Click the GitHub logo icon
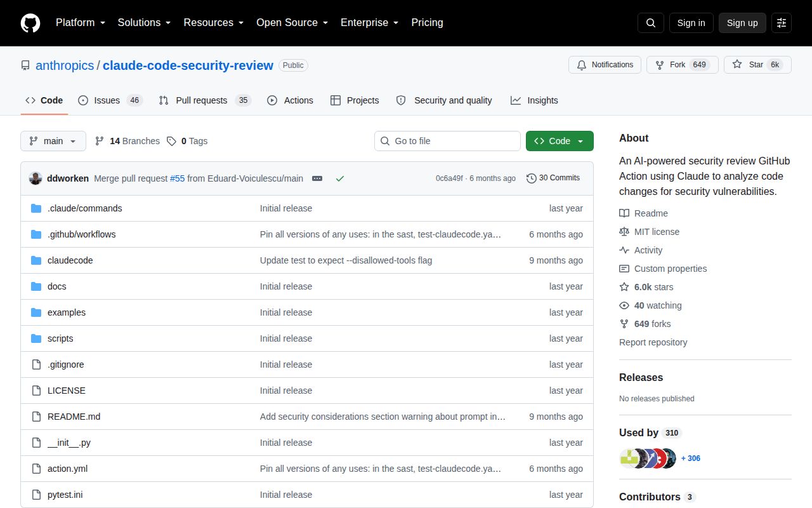The image size is (812, 508). (x=30, y=23)
